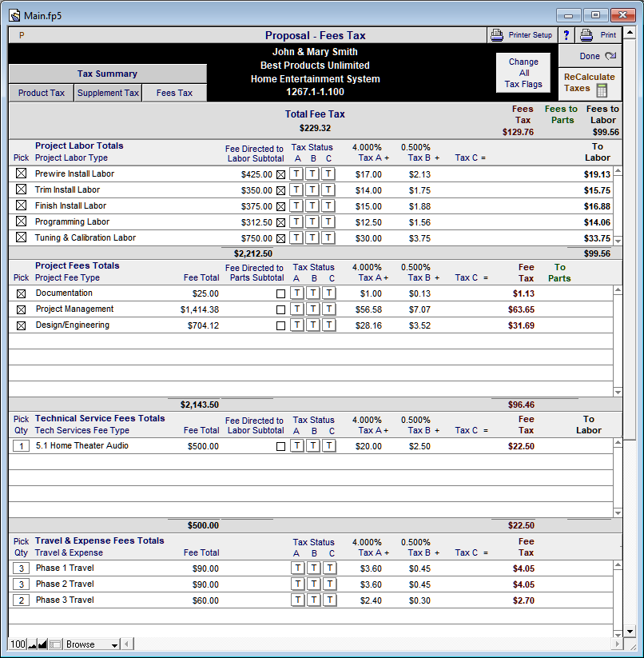644x658 pixels.
Task: Open Printer Setup
Action: [522, 35]
